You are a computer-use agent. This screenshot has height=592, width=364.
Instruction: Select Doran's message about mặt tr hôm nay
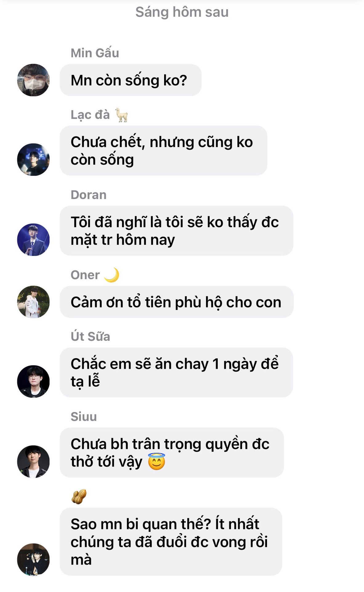[x=176, y=231]
